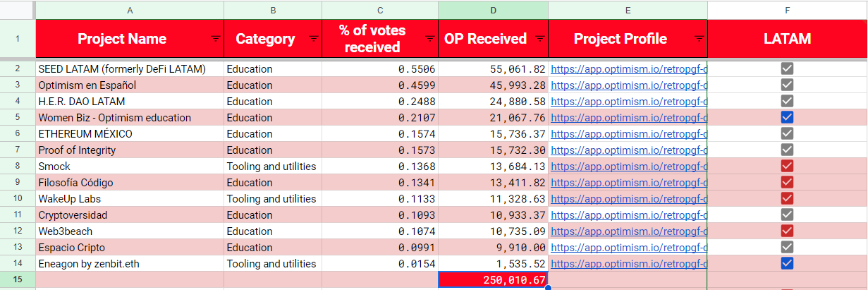The height and width of the screenshot is (290, 868).
Task: Open the Optimism en Español profile link
Action: tap(628, 85)
